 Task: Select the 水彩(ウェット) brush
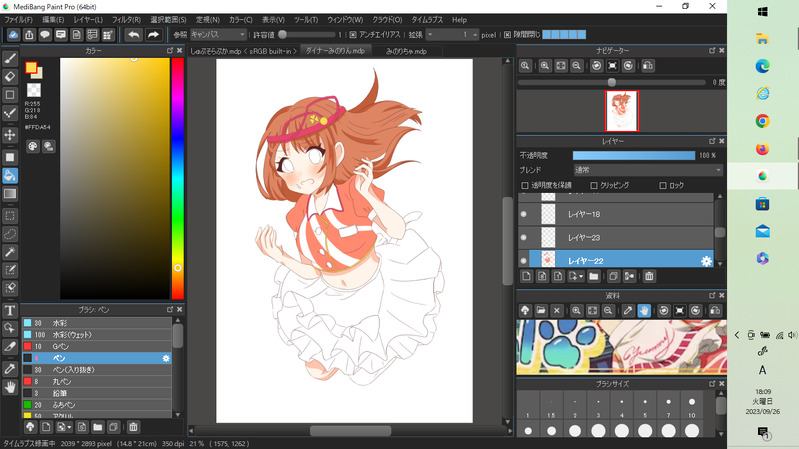(x=72, y=334)
